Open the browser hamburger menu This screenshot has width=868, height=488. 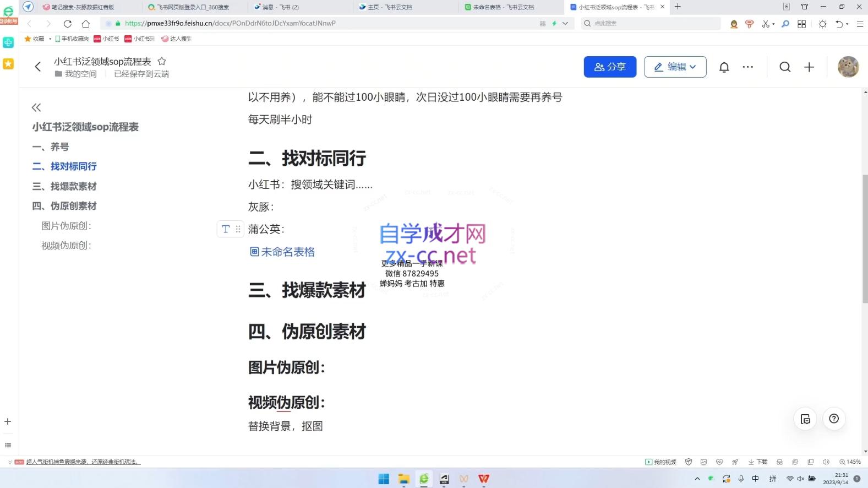[860, 24]
